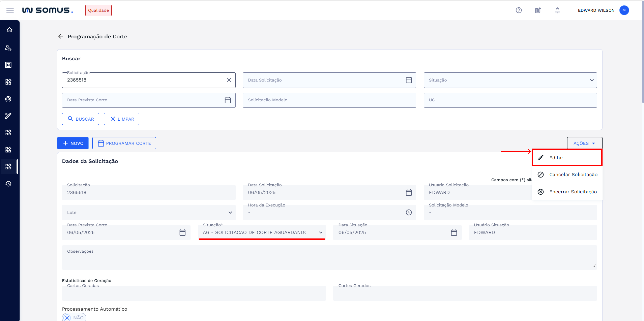Open the Lote dropdown
This screenshot has height=321, width=644.
(x=149, y=213)
